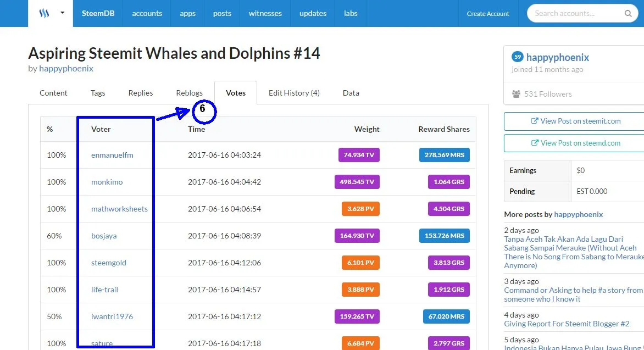Open Giving Report For Steemit Blogger #2

[x=567, y=324]
